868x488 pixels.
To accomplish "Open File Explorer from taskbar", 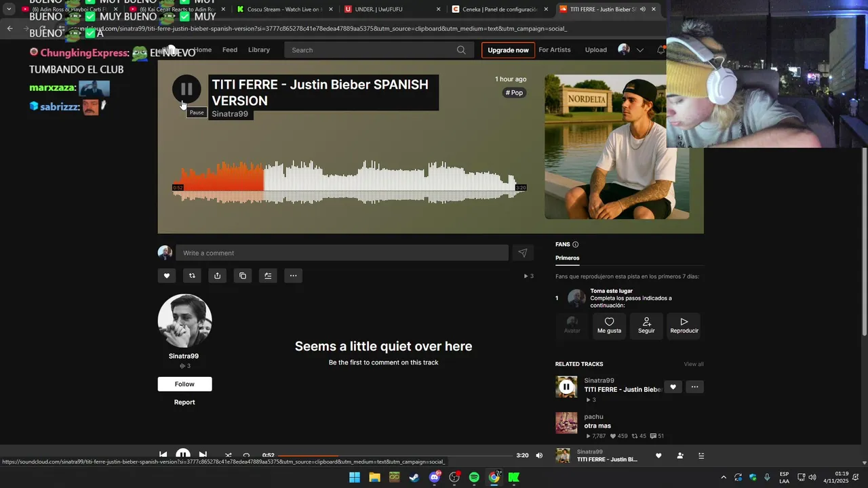I will [x=374, y=477].
